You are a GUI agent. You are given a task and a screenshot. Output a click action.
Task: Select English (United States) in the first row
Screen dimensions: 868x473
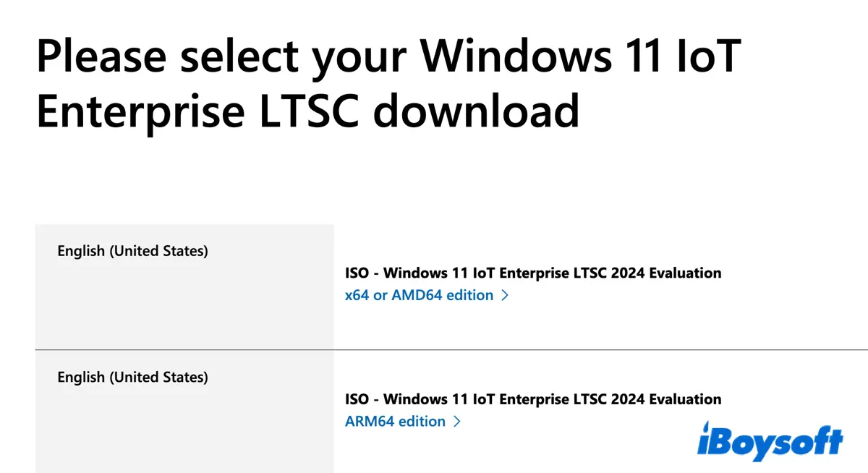(132, 251)
